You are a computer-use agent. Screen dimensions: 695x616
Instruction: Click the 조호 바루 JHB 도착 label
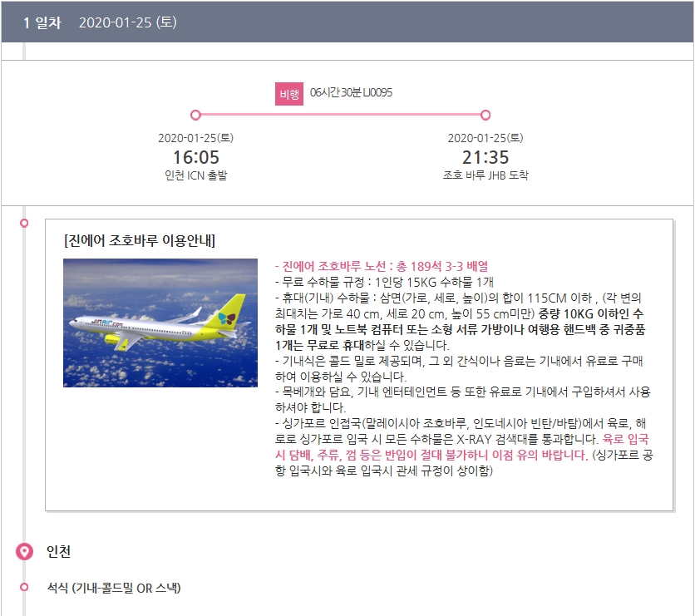486,175
